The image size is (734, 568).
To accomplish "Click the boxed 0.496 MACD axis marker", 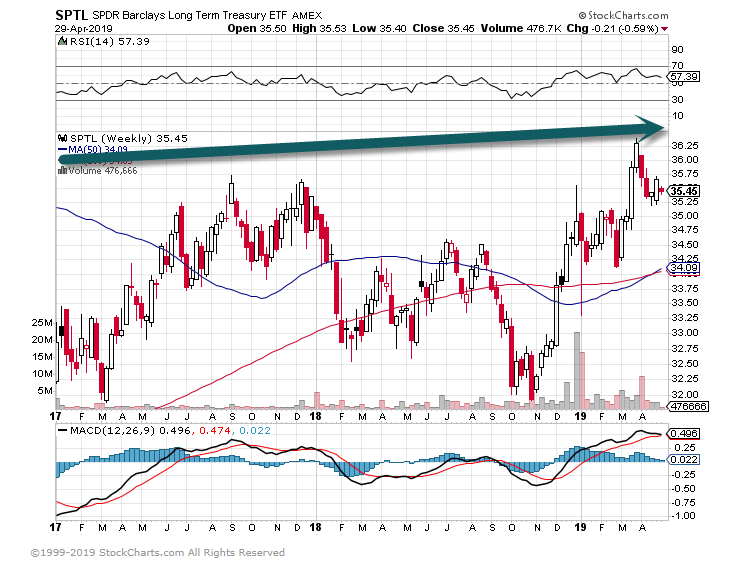I will click(x=683, y=434).
